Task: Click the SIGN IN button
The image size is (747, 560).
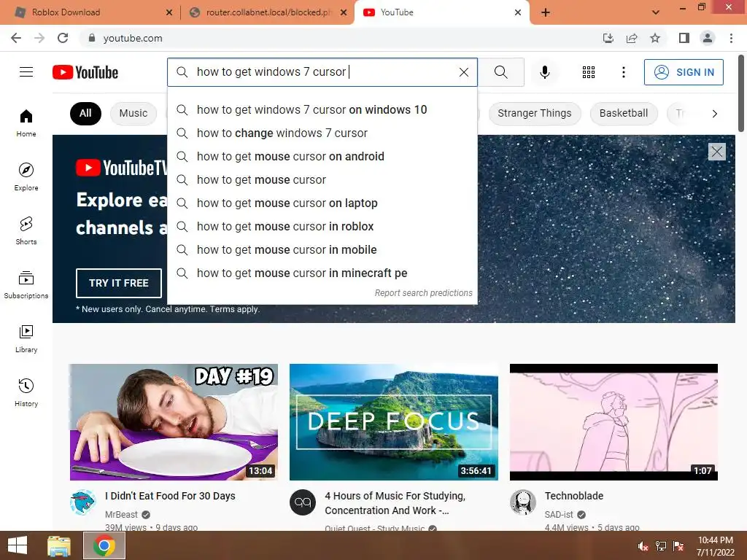Action: (x=684, y=72)
